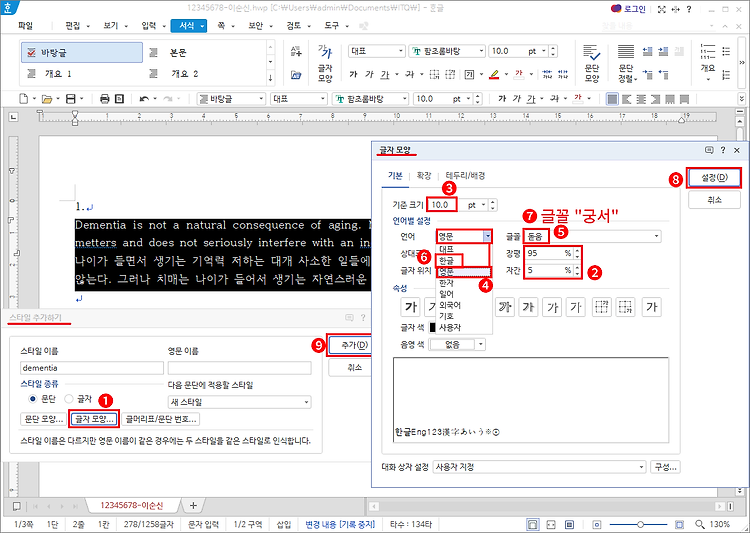The image size is (750, 533).
Task: Click the 장평 percentage field
Action: [549, 253]
